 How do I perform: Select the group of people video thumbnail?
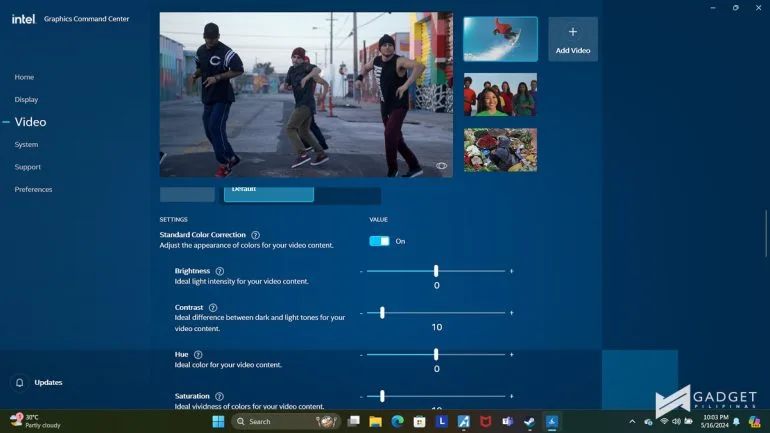tap(500, 95)
